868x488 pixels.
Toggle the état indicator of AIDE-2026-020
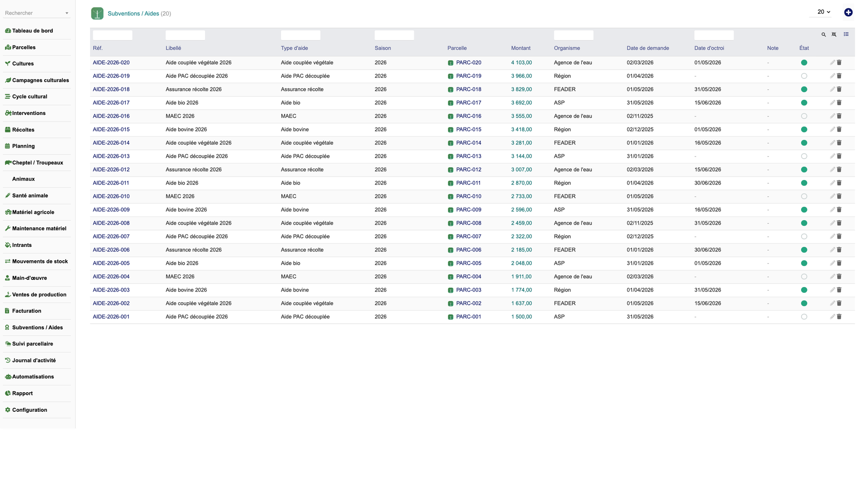(803, 63)
